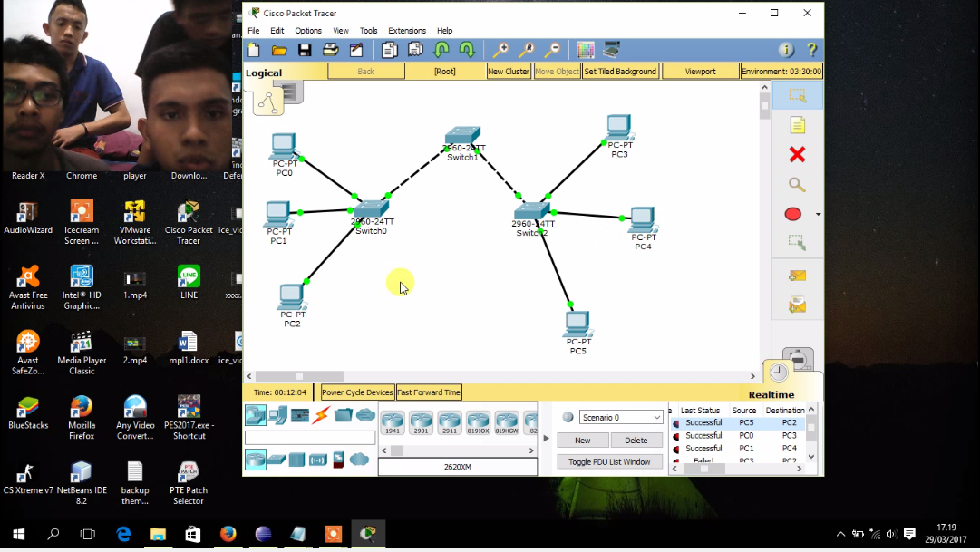Select End Devices category icon
Screen dimensions: 980x552
click(278, 415)
